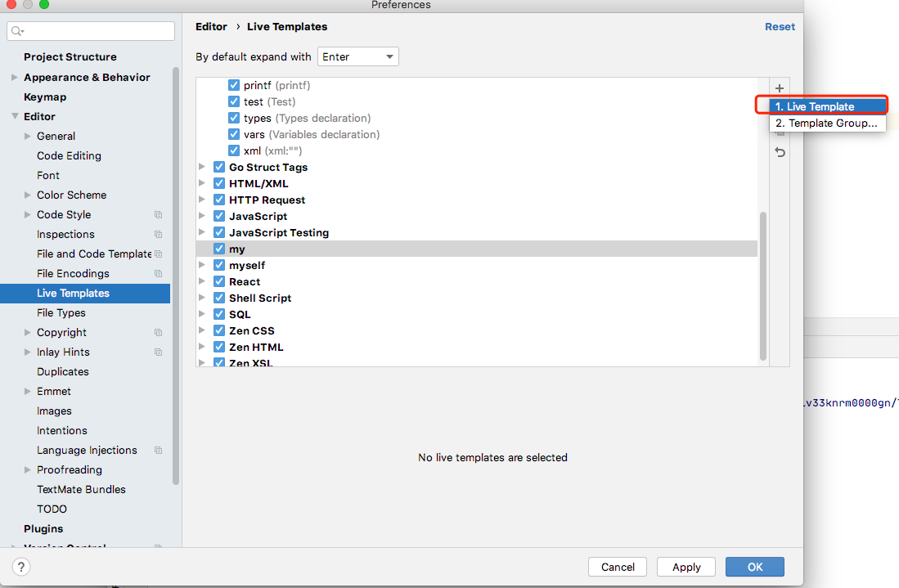Uncheck the React group checkbox
The height and width of the screenshot is (588, 899).
click(x=219, y=281)
